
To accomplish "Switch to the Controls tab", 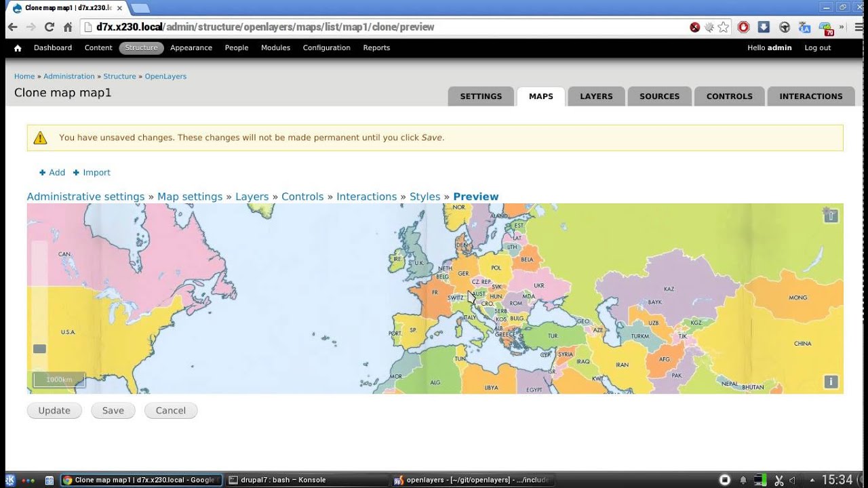I will [729, 96].
